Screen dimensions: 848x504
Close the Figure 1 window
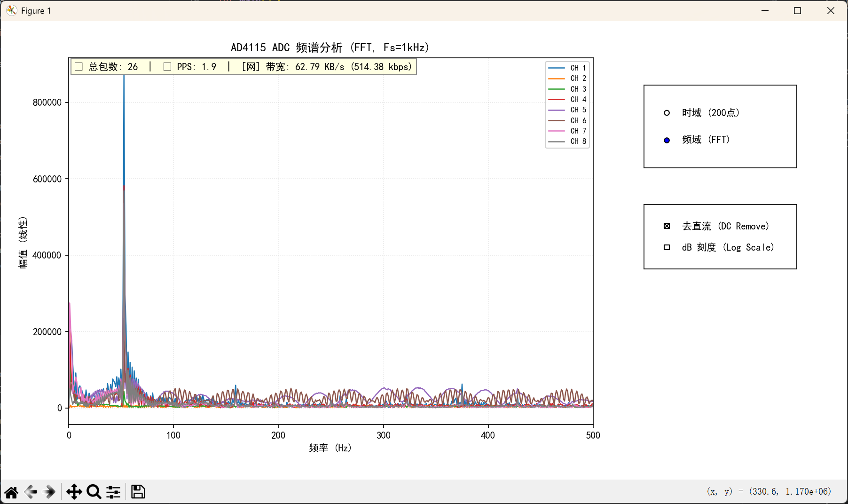831,10
